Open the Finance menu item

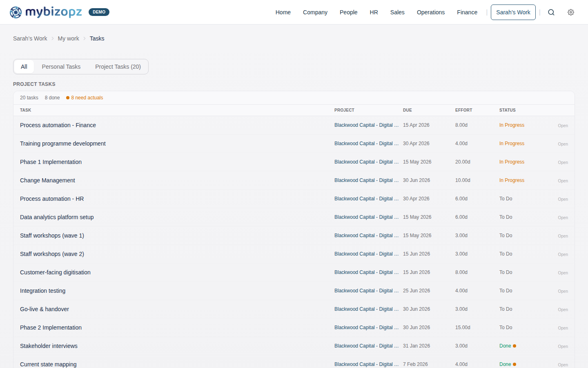tap(467, 12)
